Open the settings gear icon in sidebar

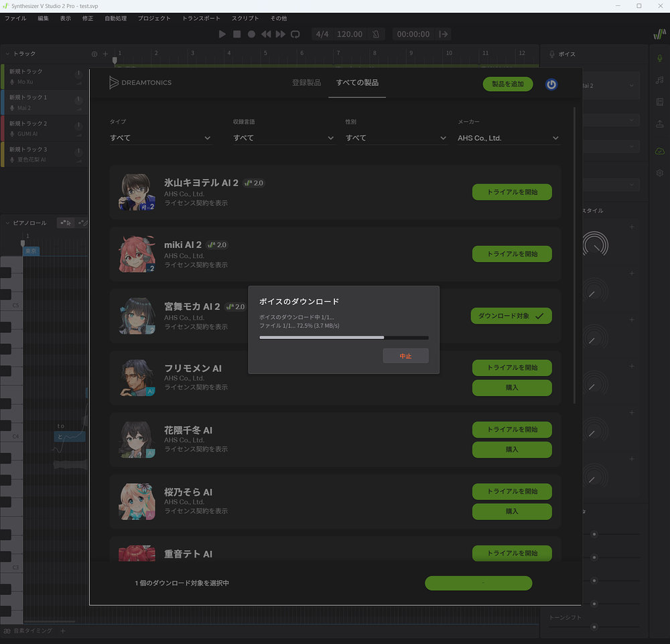[660, 173]
